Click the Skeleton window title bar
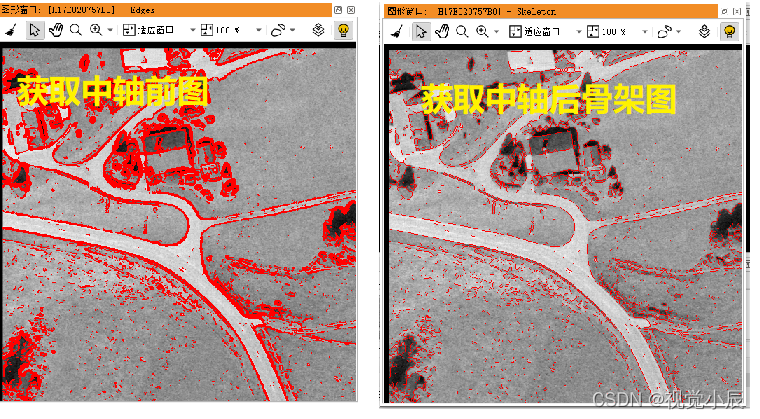Image resolution: width=760 pixels, height=419 pixels. 551,11
